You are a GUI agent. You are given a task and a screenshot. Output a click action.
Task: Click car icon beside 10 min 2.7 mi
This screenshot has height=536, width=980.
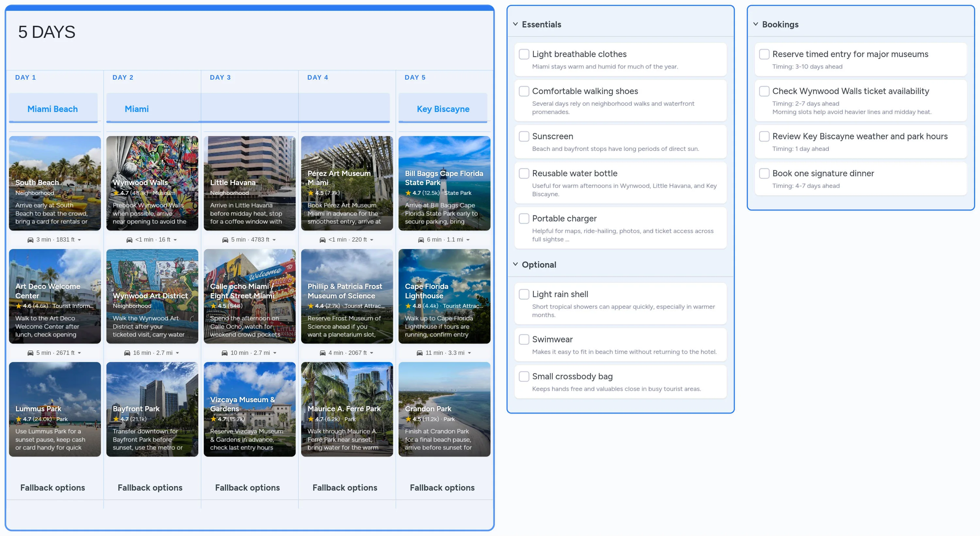[x=224, y=353]
